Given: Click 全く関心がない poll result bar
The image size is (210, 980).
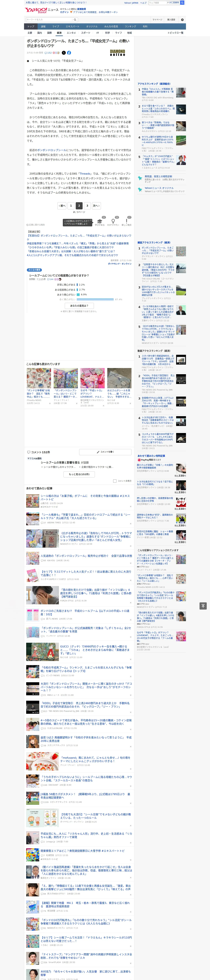Looking at the screenshot, I should (x=95, y=299).
